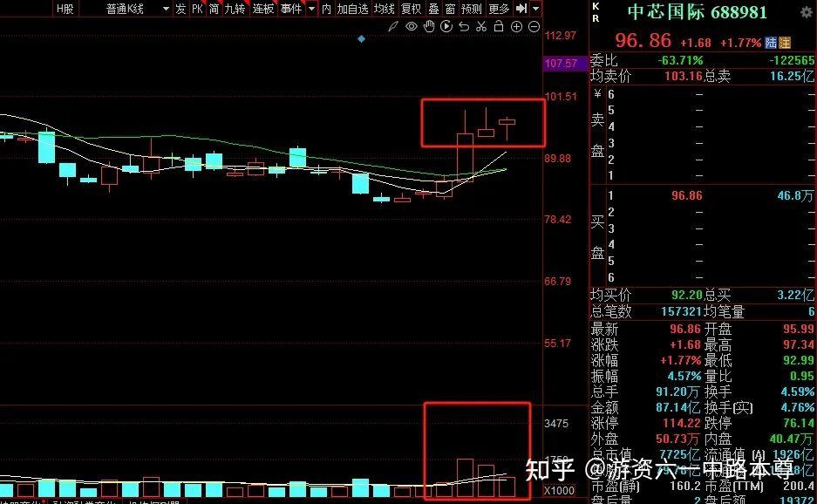Zoom in with the plus circle icon
Viewport: 817px width, 504px height.
point(516,26)
